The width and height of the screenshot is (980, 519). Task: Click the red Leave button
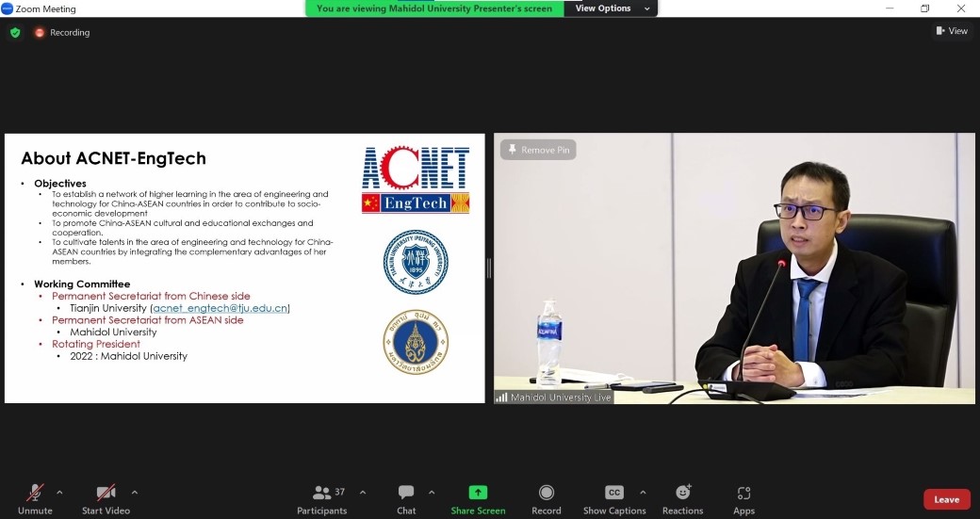coord(946,499)
